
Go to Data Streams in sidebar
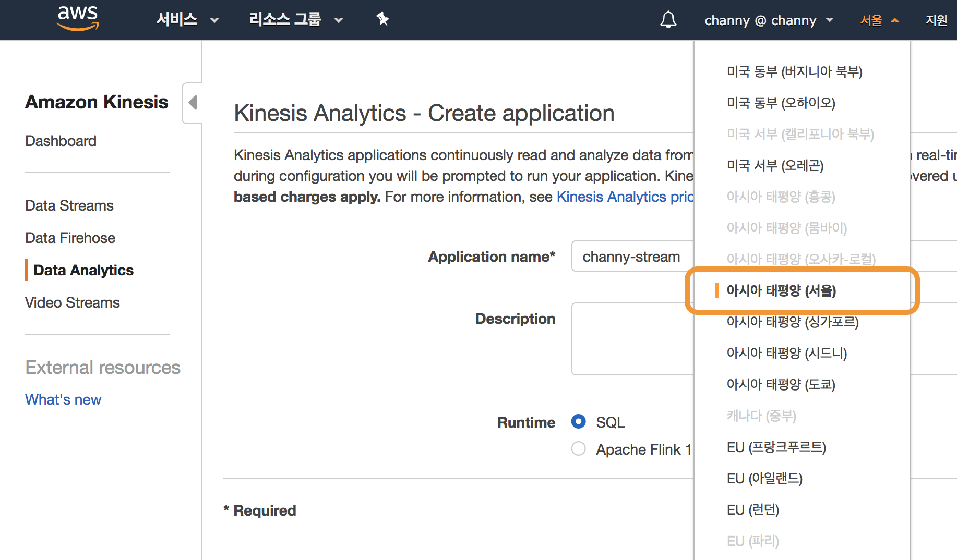(x=69, y=205)
